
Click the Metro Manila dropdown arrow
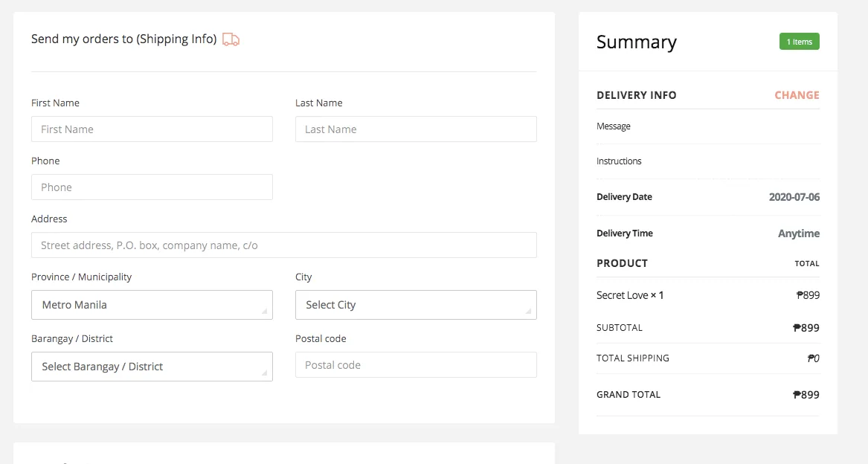coord(265,311)
